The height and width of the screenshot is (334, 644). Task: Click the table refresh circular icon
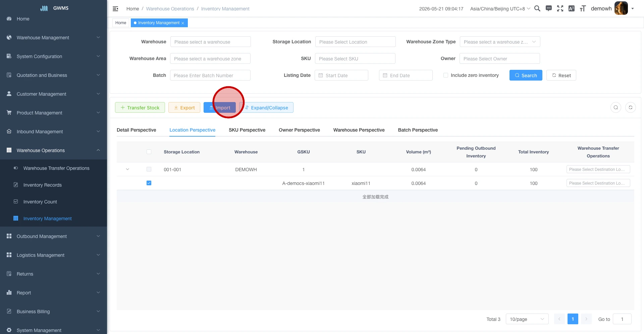click(x=631, y=107)
